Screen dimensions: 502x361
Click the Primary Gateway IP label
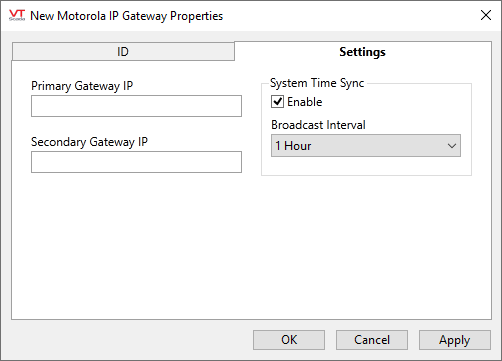[x=82, y=86]
